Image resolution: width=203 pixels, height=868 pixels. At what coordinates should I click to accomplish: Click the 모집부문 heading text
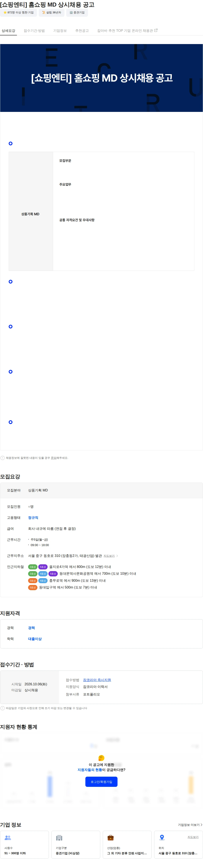[65, 161]
